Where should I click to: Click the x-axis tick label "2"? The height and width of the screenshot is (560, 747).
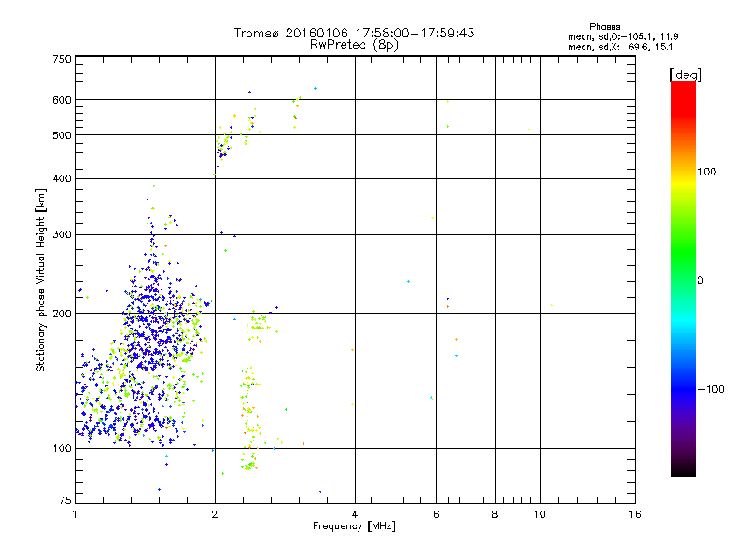pyautogui.click(x=215, y=514)
